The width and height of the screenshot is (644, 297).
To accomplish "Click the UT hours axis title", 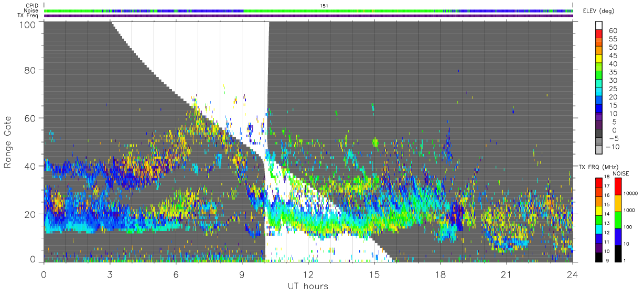I will coord(307,286).
